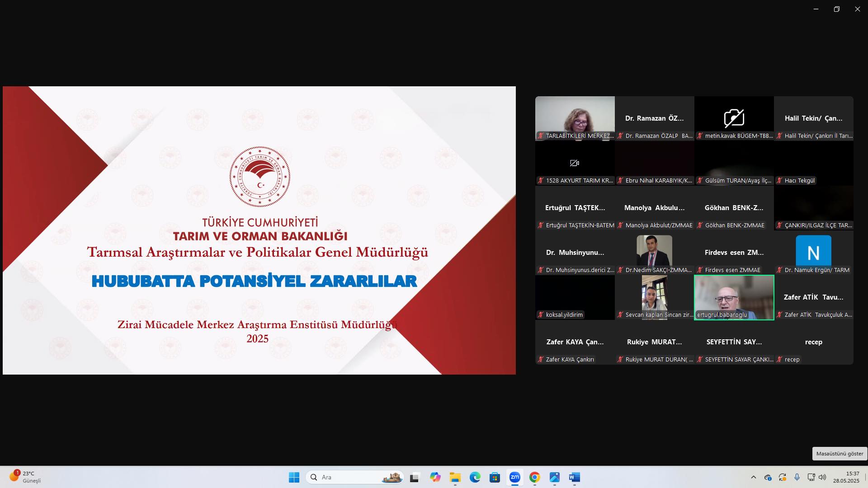Open Microsoft Word from taskbar
Viewport: 868px width, 488px height.
pyautogui.click(x=574, y=477)
